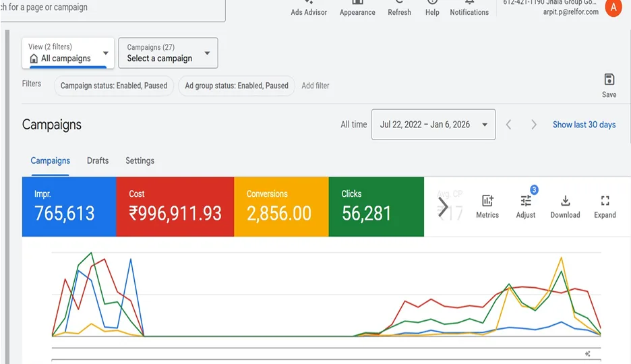Open the chart Metrics selector
This screenshot has width=631, height=364.
487,206
